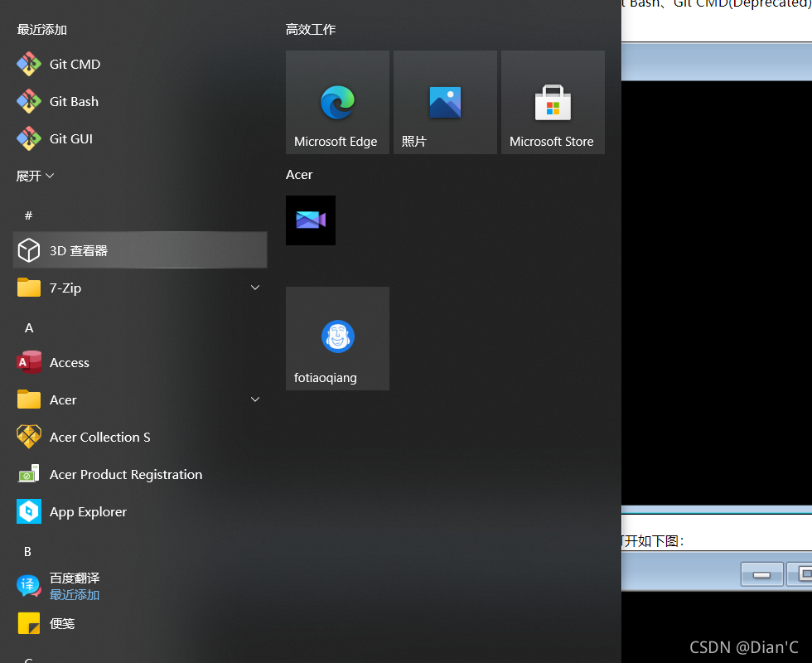Open the Microsoft Store tile

pos(553,102)
